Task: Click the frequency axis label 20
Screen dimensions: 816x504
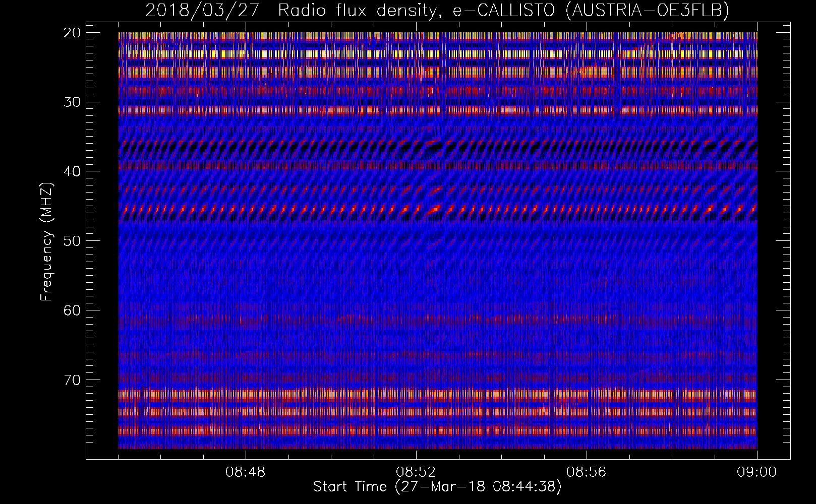Action: (x=72, y=33)
